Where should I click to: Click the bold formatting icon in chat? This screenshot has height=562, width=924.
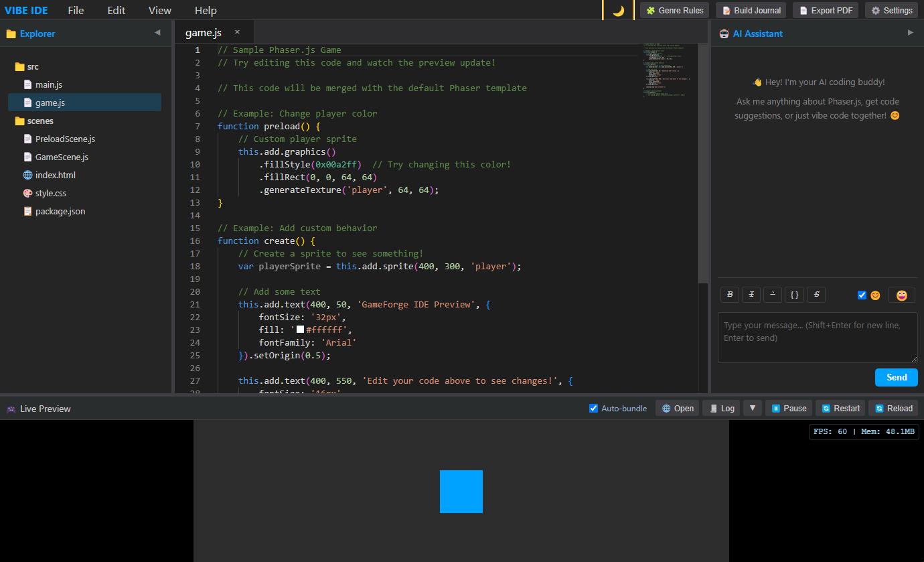pos(730,295)
